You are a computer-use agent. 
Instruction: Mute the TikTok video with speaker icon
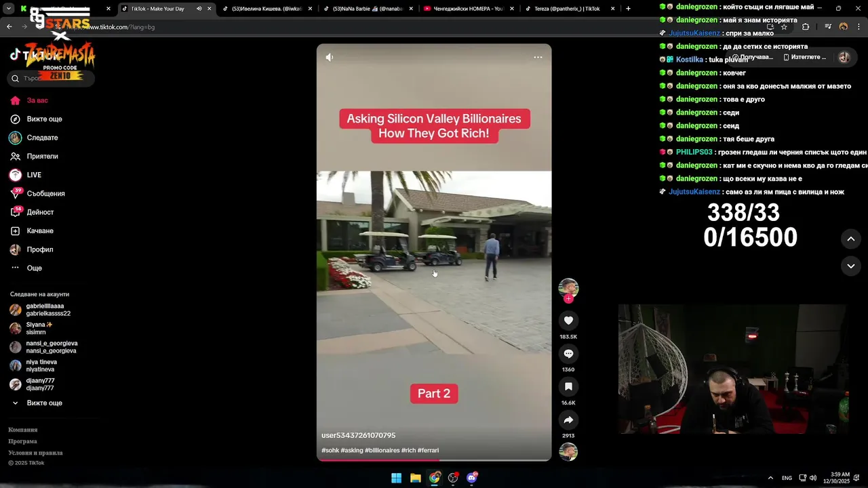click(x=330, y=58)
